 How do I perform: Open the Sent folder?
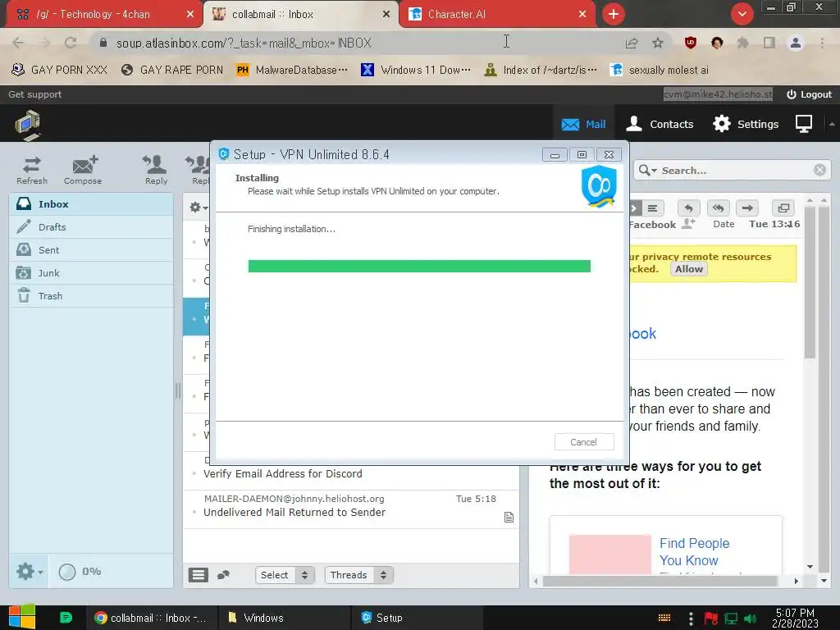coord(91,250)
